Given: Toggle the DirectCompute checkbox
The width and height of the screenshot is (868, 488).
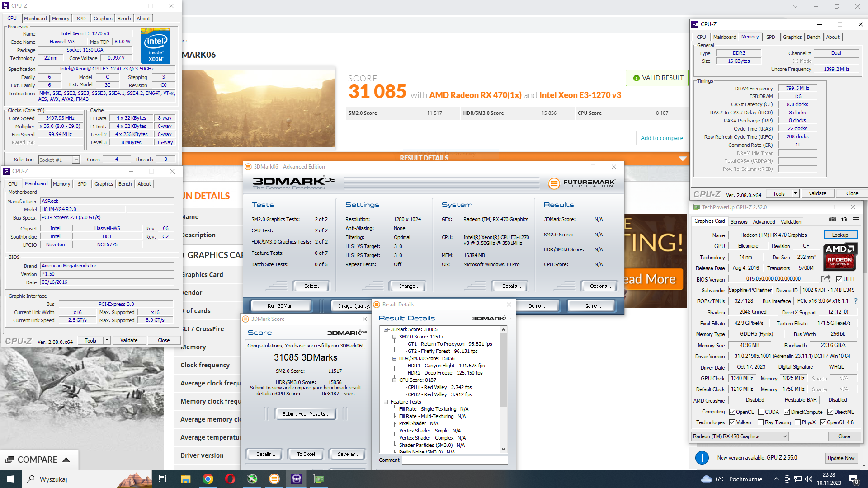Looking at the screenshot, I should point(787,412).
